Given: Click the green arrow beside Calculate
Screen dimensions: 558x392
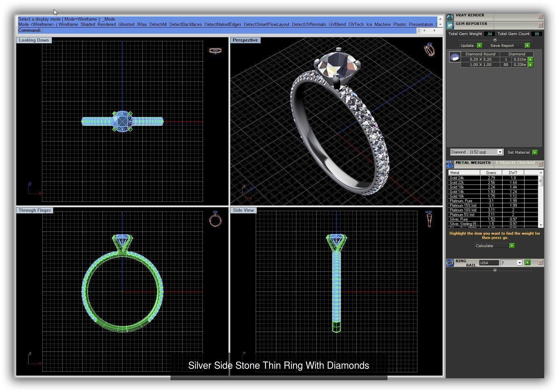Looking at the screenshot, I should click(x=512, y=246).
